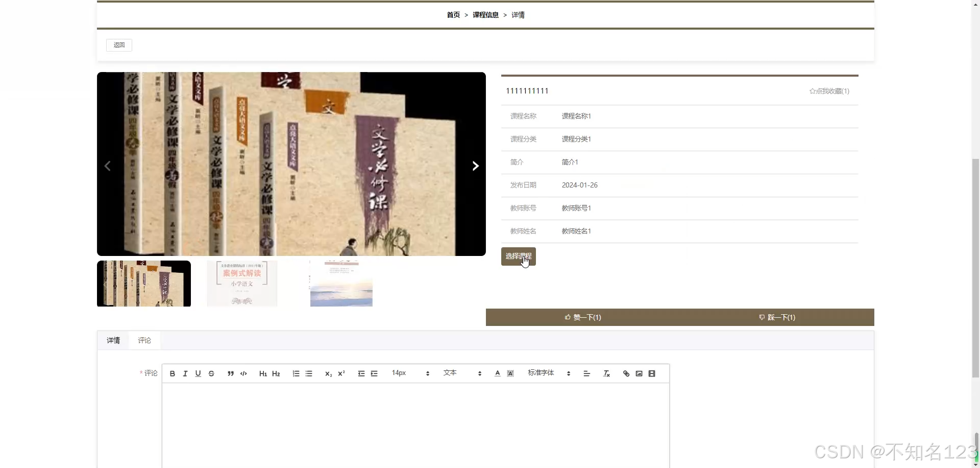The image size is (980, 468).
Task: Insert an image into the comment
Action: pyautogui.click(x=639, y=373)
